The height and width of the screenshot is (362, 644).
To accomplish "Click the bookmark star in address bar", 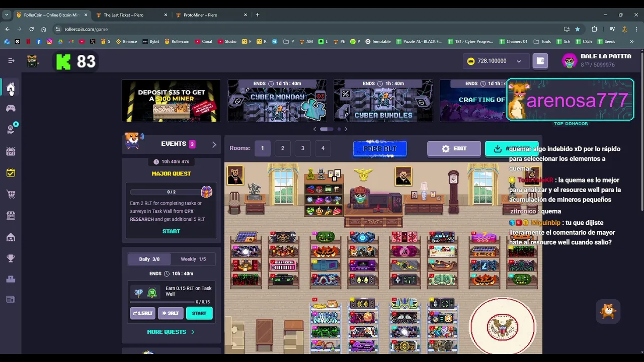I will click(578, 29).
